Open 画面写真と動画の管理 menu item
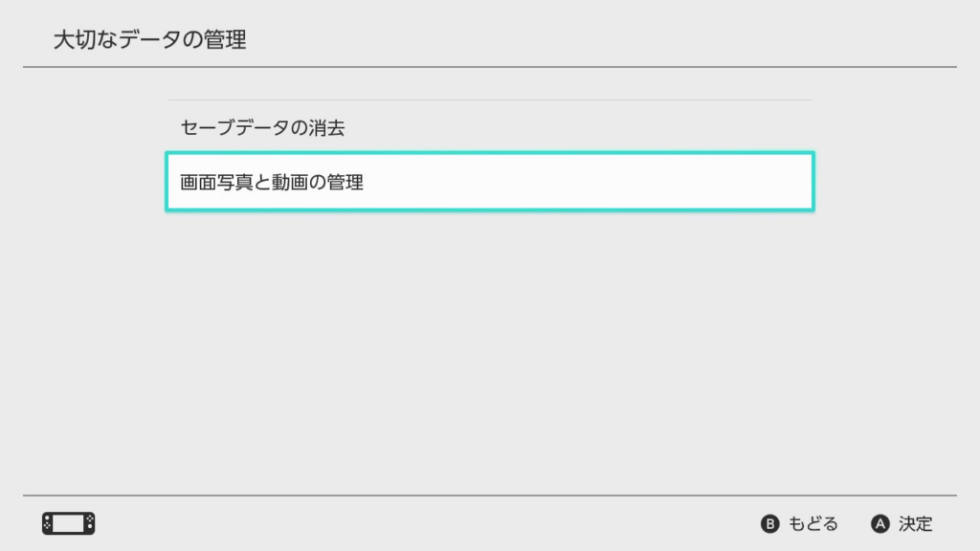Screen dimensions: 980x551 coord(272,182)
